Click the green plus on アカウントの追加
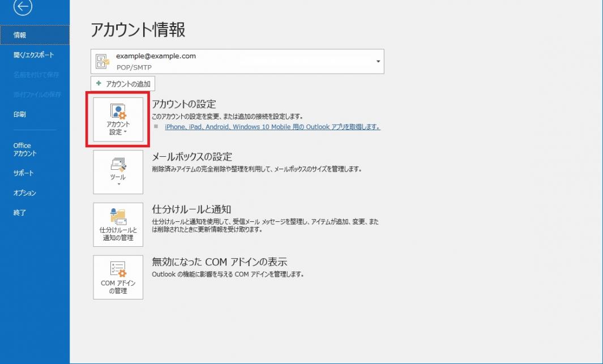This screenshot has width=603, height=364. (x=99, y=84)
